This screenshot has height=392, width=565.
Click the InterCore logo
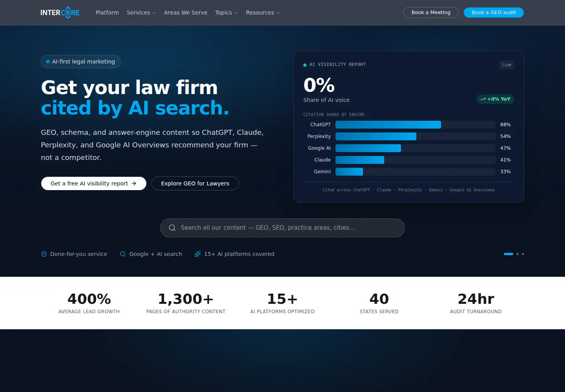tap(60, 13)
